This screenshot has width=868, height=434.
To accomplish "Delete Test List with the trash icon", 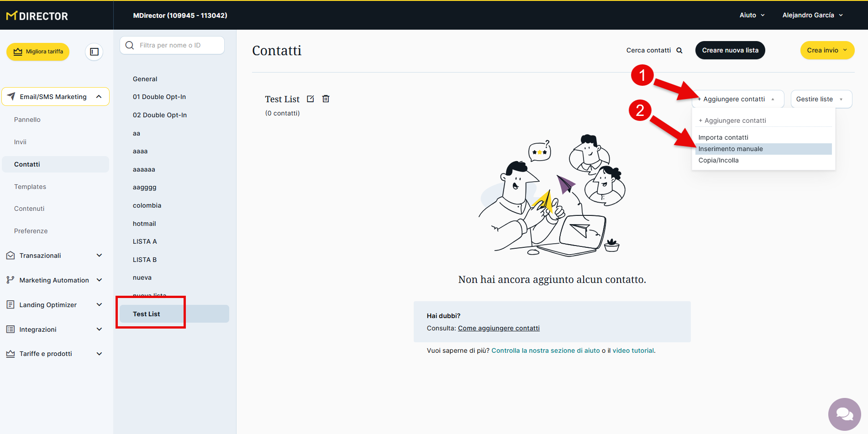I will [326, 99].
